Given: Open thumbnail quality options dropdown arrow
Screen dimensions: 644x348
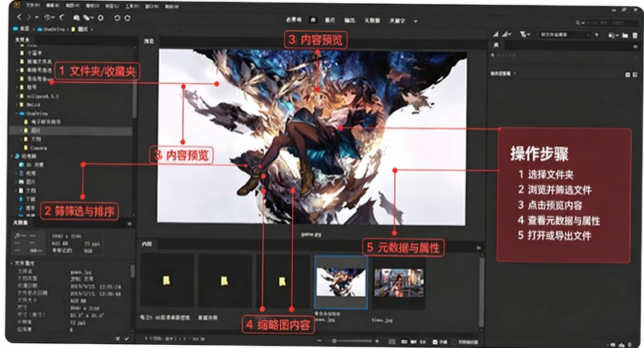Looking at the screenshot, I should point(508,34).
